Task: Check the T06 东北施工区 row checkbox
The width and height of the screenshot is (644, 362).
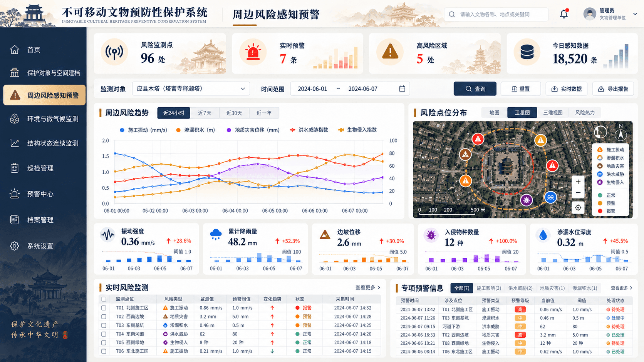Action: (x=104, y=351)
